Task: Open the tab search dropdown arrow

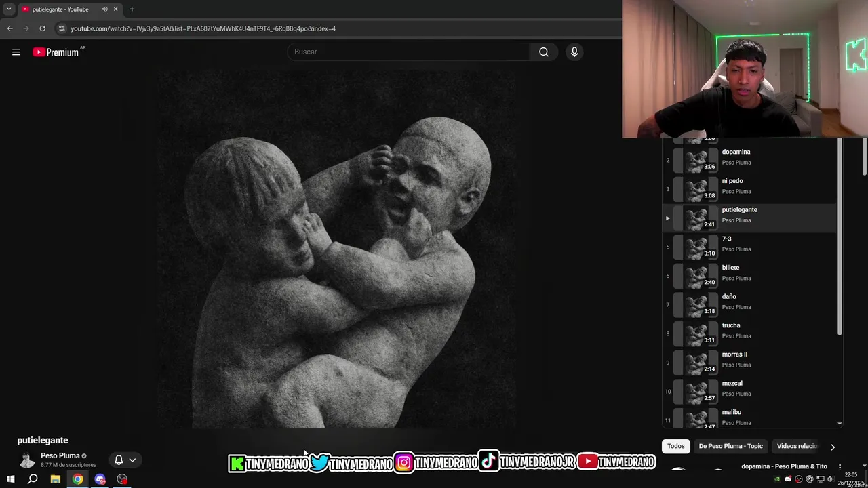Action: tap(9, 9)
